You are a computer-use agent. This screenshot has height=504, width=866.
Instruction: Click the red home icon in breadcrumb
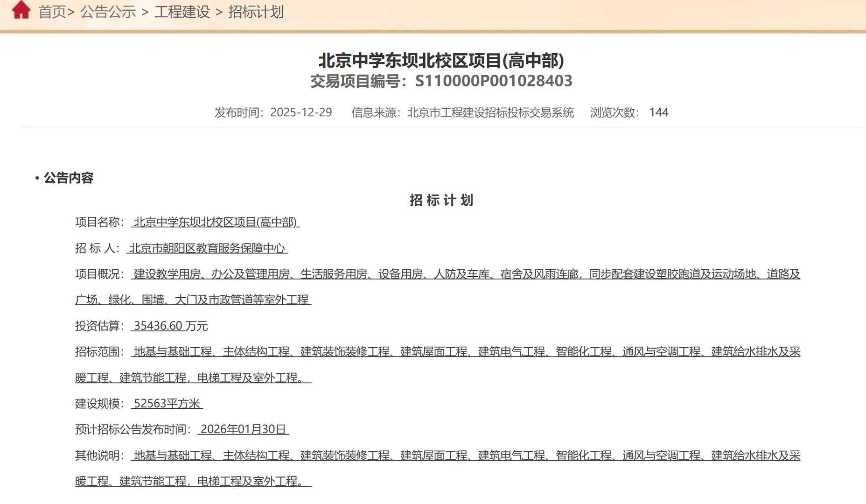[x=21, y=10]
